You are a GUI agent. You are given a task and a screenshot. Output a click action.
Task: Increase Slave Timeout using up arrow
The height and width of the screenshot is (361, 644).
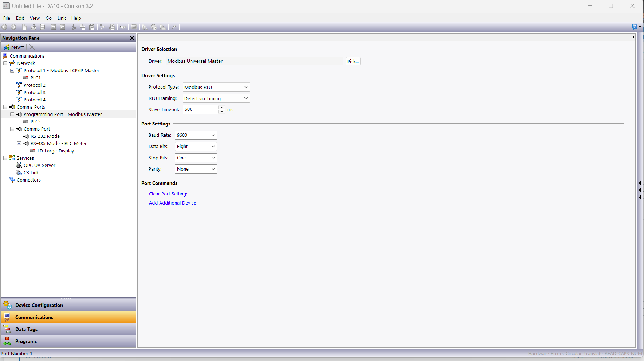click(x=221, y=108)
